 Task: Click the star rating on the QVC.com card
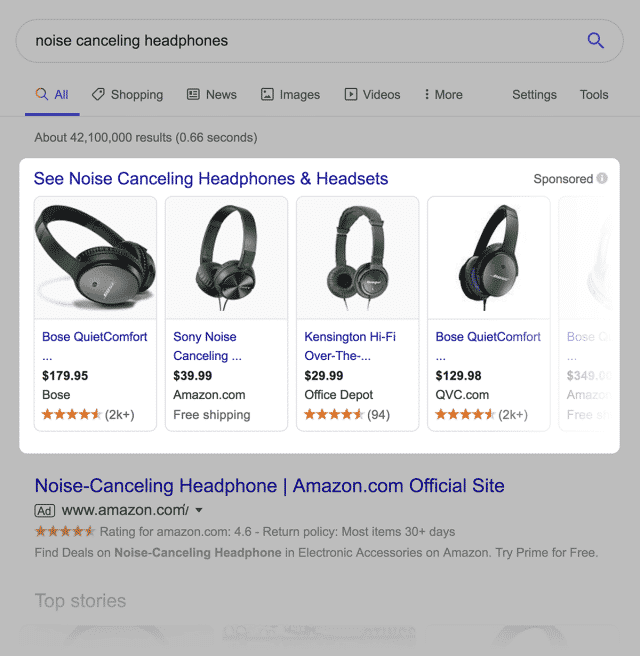pos(465,415)
